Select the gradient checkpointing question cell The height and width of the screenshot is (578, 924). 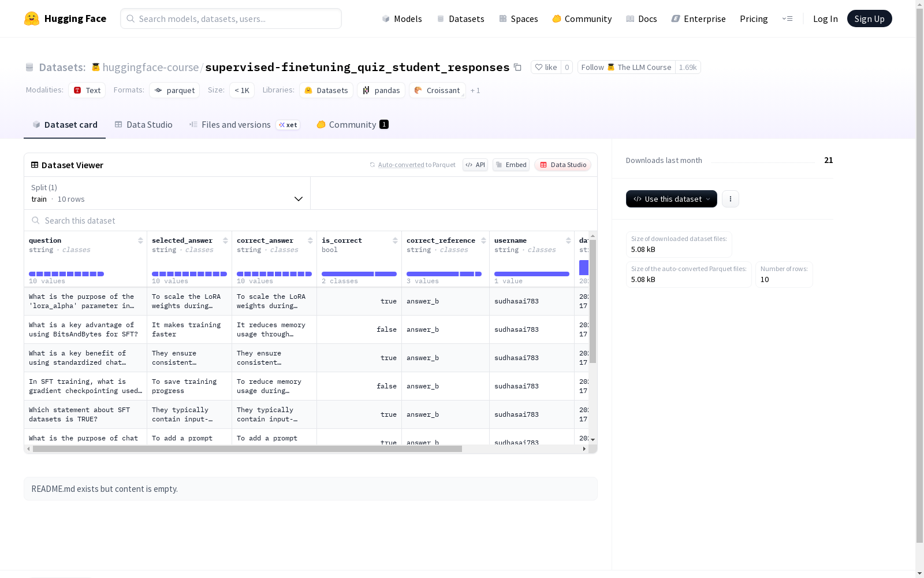85,386
